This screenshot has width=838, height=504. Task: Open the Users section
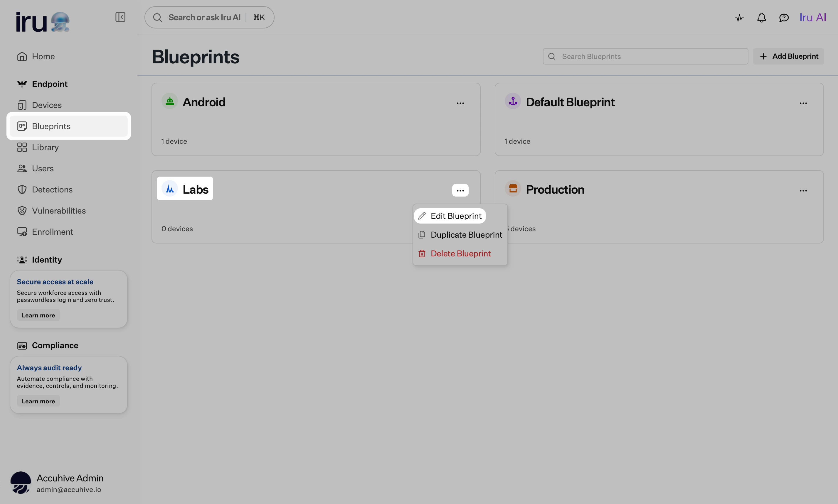coord(43,168)
